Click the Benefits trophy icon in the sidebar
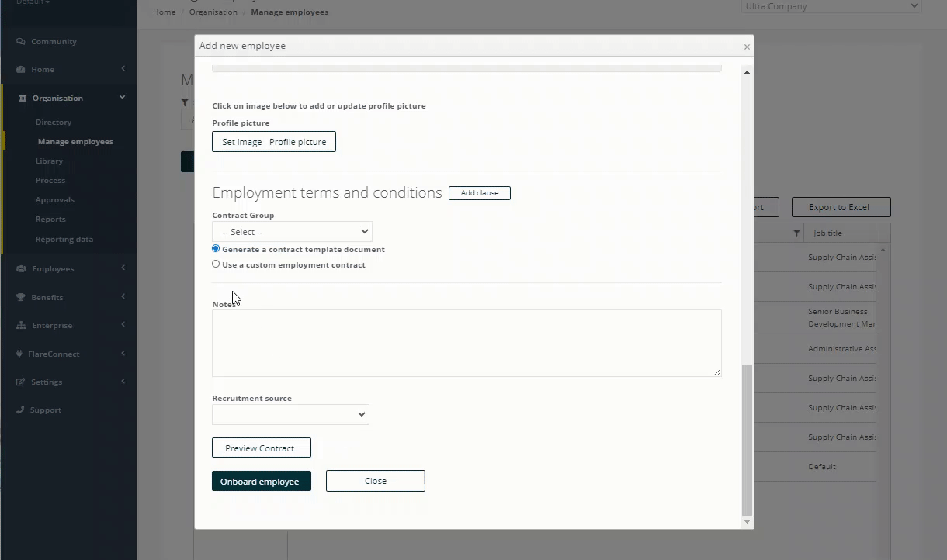 [x=21, y=298]
